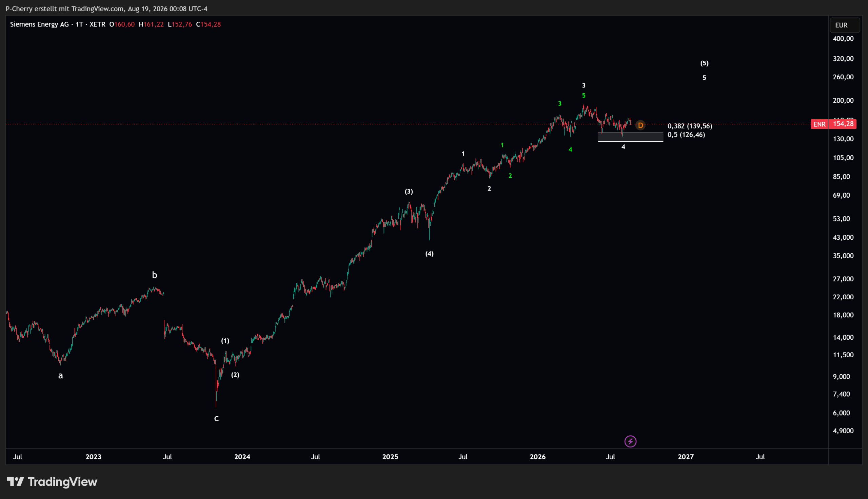Select the wave label 'b'
The height and width of the screenshot is (499, 868).
click(155, 275)
